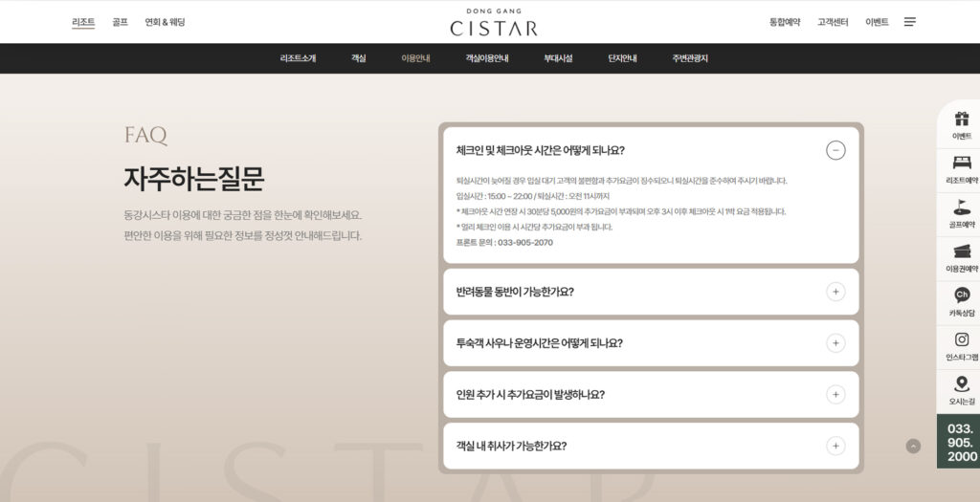Collapse the check-in and checkout time question

click(835, 150)
